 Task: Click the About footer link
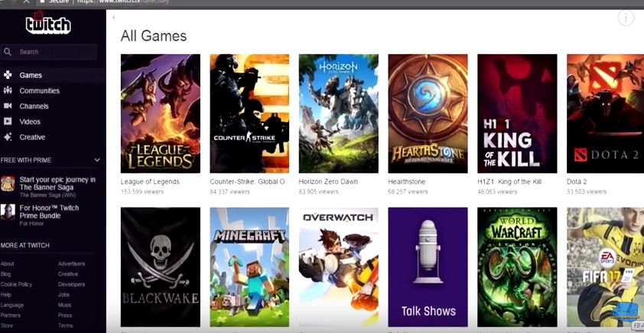(7, 263)
